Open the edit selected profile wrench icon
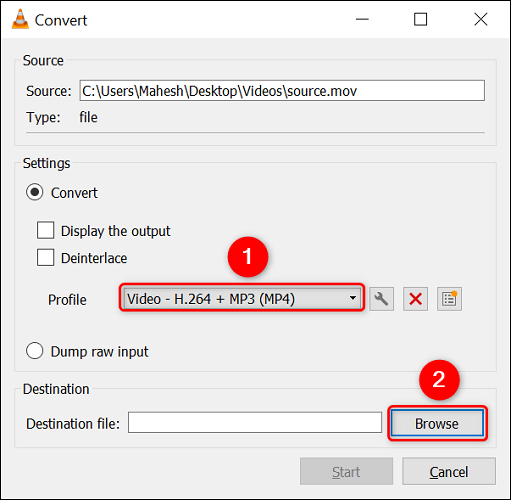 coord(381,299)
